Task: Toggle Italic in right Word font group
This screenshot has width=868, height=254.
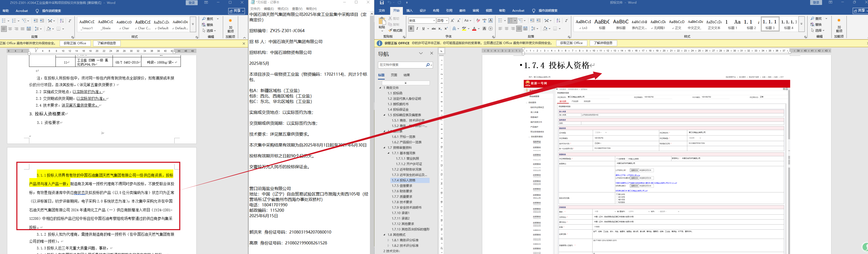Action: click(x=417, y=29)
